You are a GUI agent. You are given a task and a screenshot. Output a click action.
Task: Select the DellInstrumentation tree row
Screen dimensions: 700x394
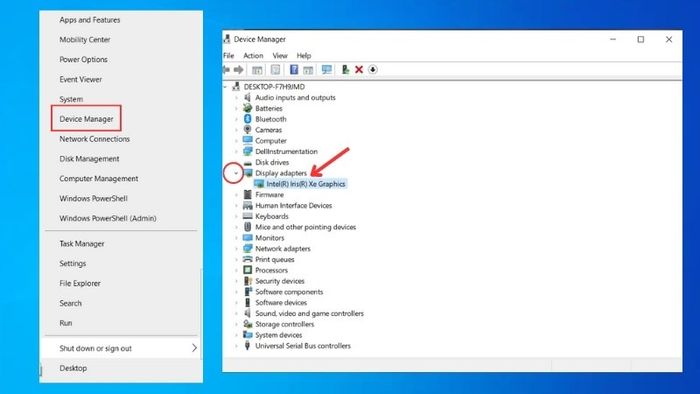[286, 151]
